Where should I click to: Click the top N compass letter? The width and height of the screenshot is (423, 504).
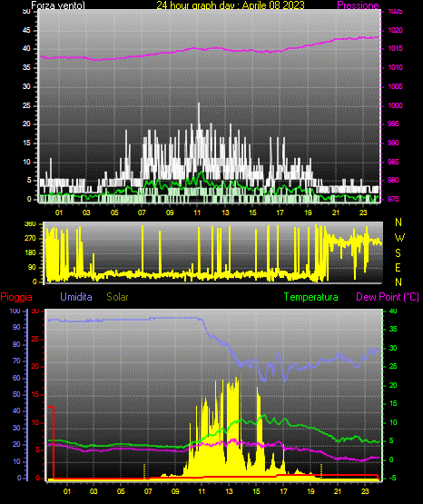point(398,222)
